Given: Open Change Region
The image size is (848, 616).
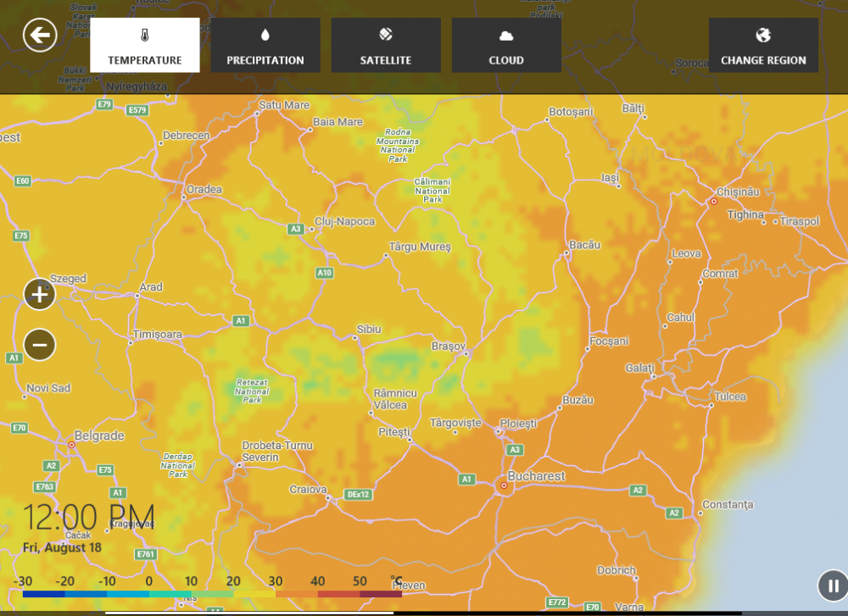Looking at the screenshot, I should [763, 46].
